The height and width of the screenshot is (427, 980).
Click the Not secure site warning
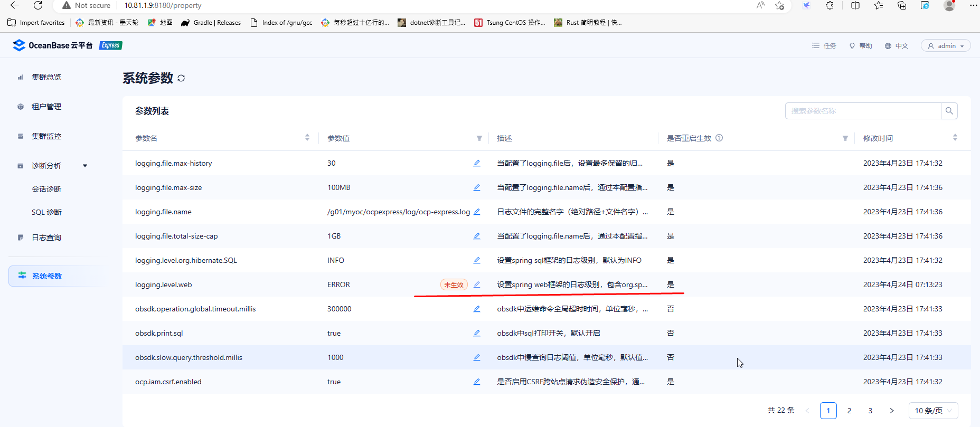point(86,5)
